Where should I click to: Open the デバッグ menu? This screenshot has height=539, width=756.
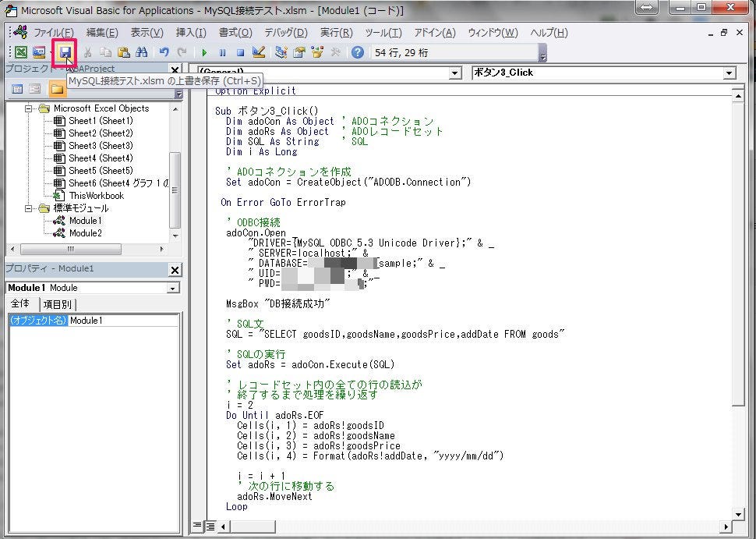pos(285,33)
